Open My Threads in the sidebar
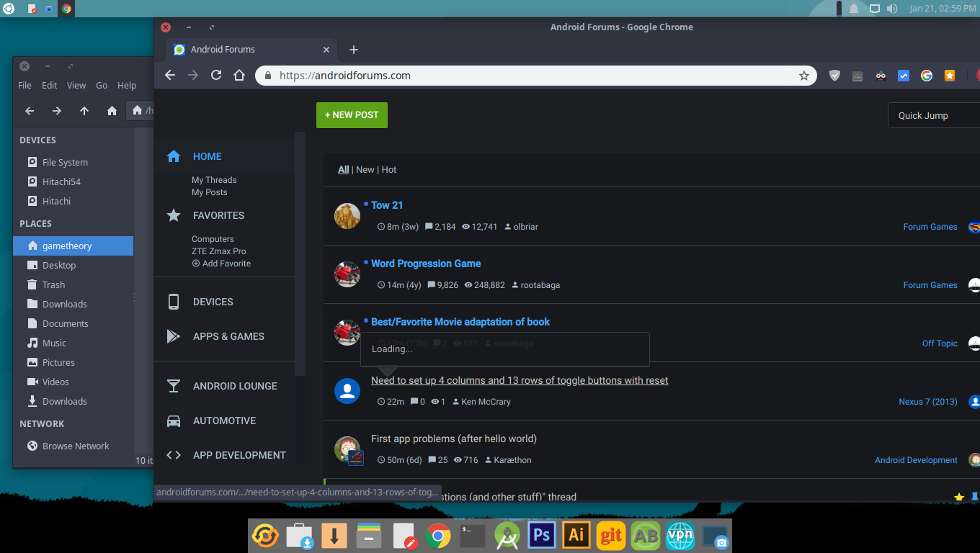 click(214, 180)
